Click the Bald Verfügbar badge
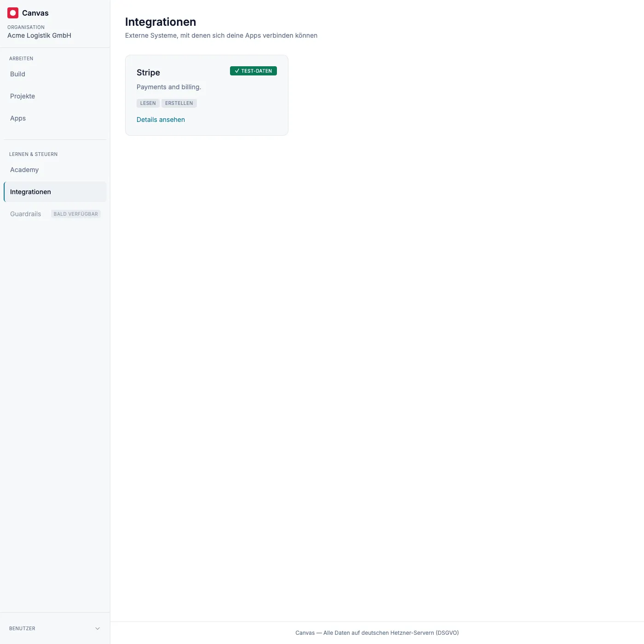The width and height of the screenshot is (644, 644). (x=76, y=214)
